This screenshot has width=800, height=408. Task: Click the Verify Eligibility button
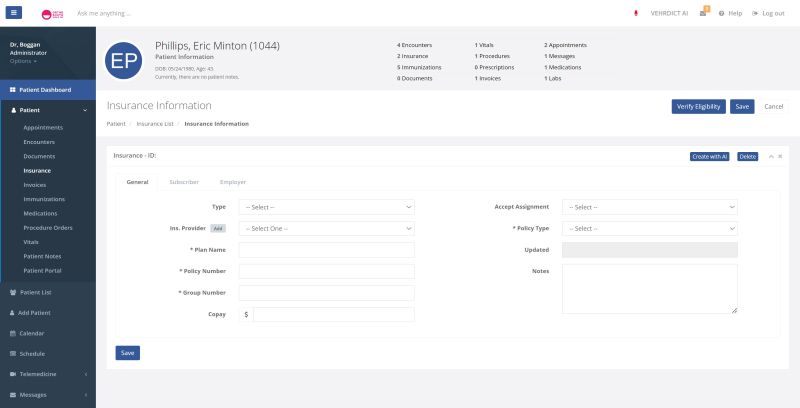(698, 106)
